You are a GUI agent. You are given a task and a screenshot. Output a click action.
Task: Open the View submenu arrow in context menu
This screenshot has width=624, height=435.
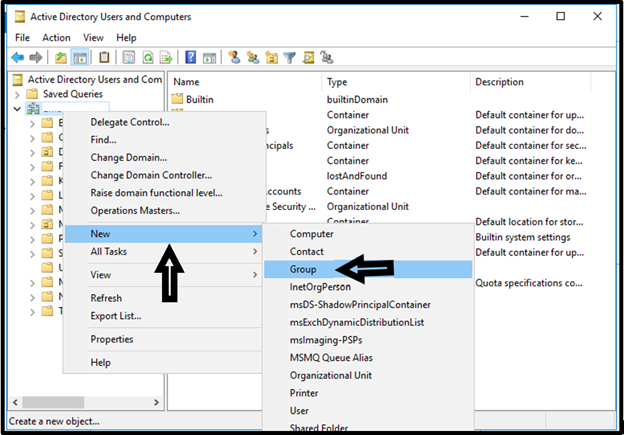[255, 275]
